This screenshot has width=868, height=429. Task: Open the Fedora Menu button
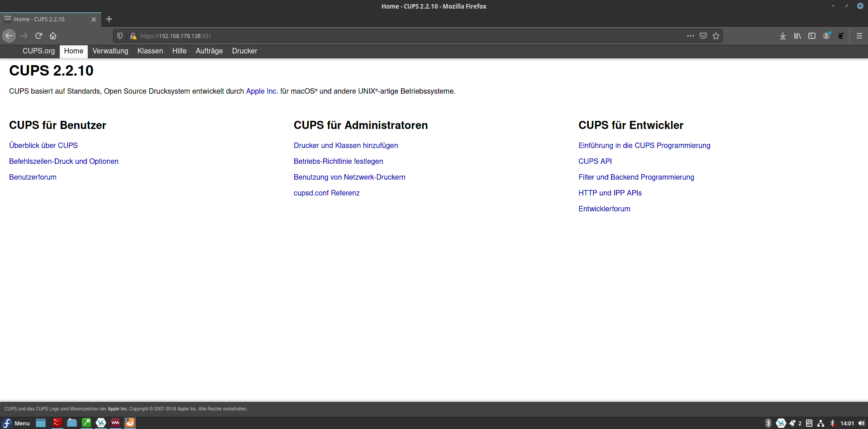coord(16,423)
